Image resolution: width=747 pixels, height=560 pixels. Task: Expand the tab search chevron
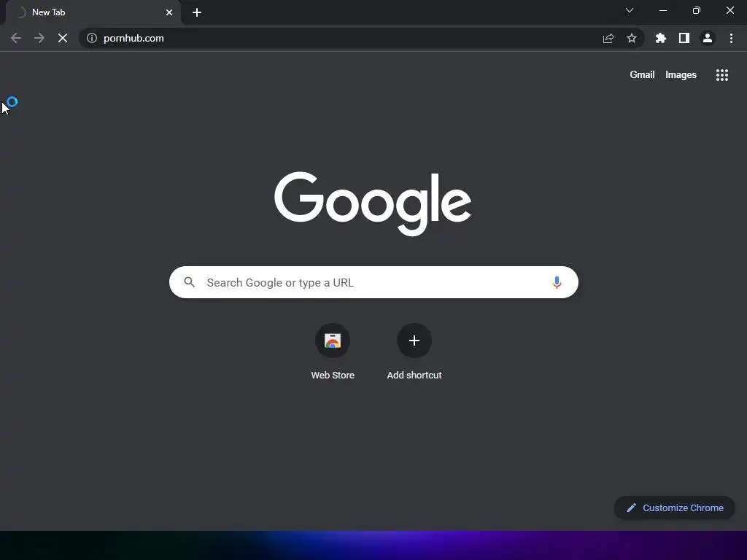click(630, 10)
